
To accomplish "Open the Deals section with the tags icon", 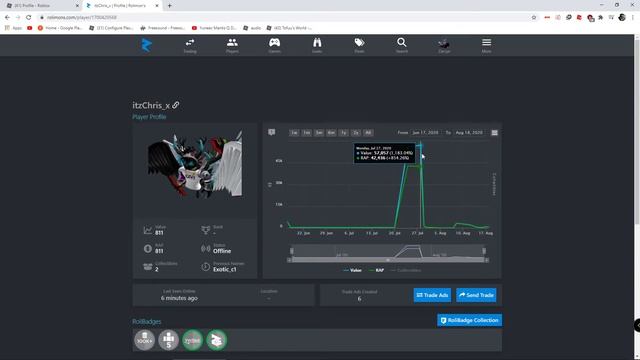I will click(x=359, y=45).
